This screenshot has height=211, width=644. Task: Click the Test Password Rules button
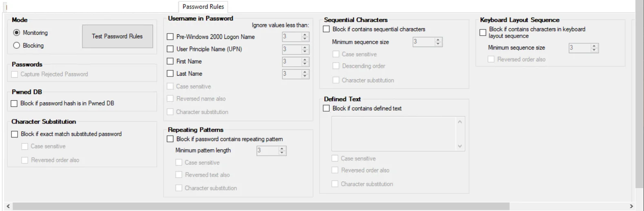(x=117, y=36)
